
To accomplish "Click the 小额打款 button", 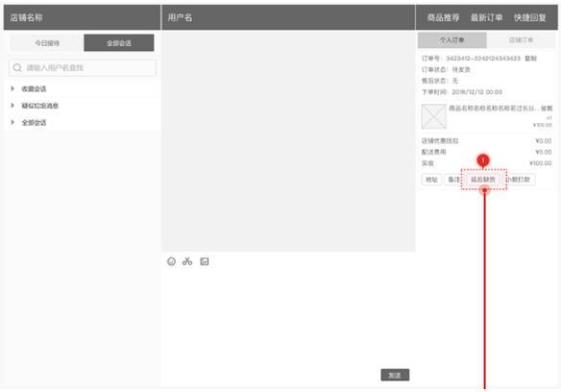I will (x=521, y=180).
